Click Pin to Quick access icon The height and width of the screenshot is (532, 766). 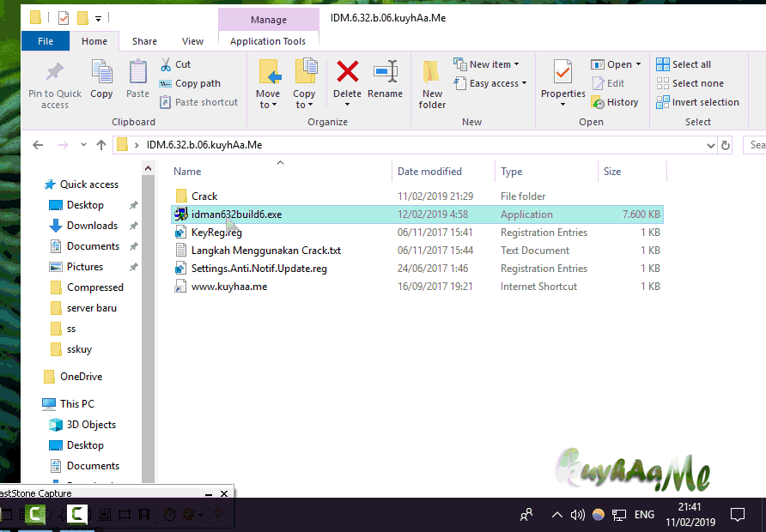[x=55, y=72]
